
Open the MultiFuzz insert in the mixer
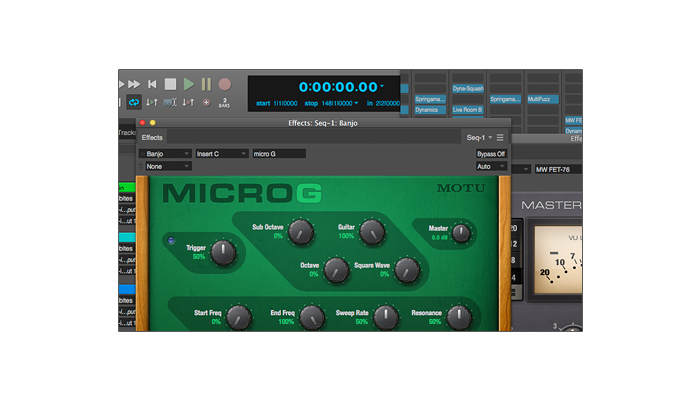coord(542,99)
